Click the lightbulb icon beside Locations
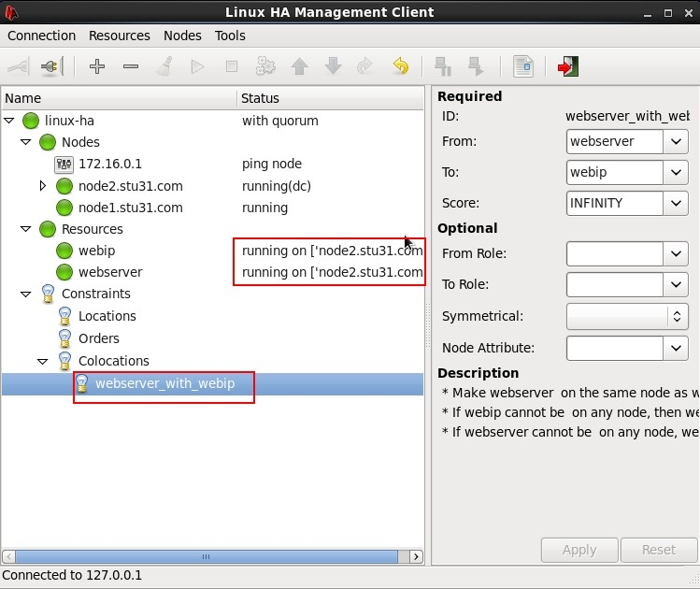 click(x=64, y=316)
